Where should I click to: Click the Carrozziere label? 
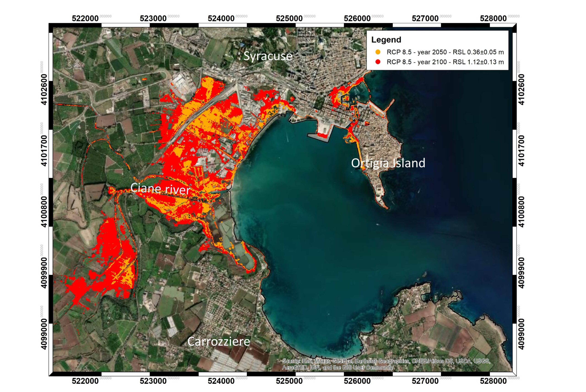tap(219, 342)
